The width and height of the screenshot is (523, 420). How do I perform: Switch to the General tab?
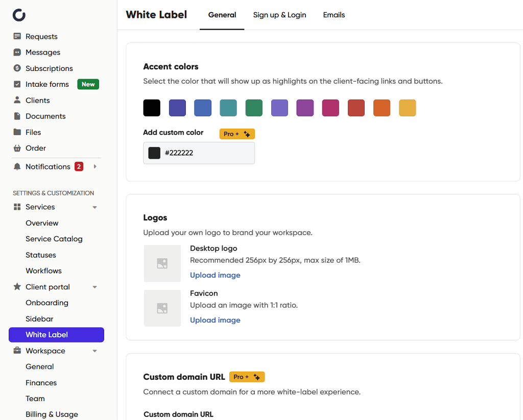coord(222,15)
